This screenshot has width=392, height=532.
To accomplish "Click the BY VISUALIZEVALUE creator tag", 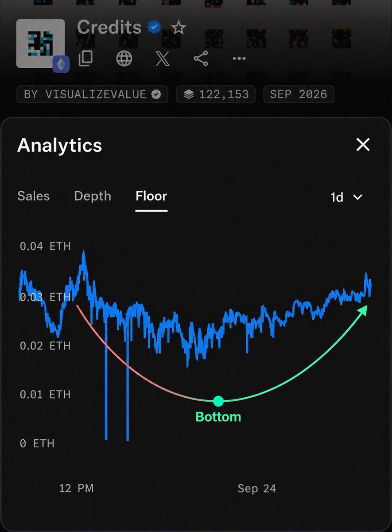I will tap(92, 94).
